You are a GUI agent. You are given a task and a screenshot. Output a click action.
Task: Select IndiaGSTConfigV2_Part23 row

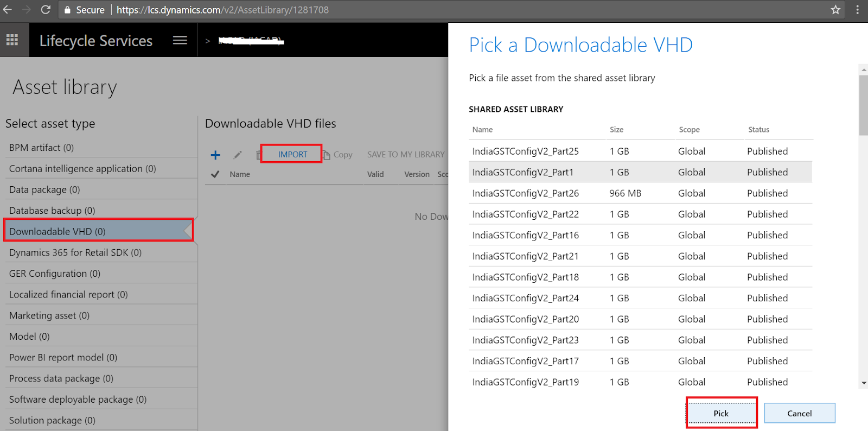pos(640,340)
